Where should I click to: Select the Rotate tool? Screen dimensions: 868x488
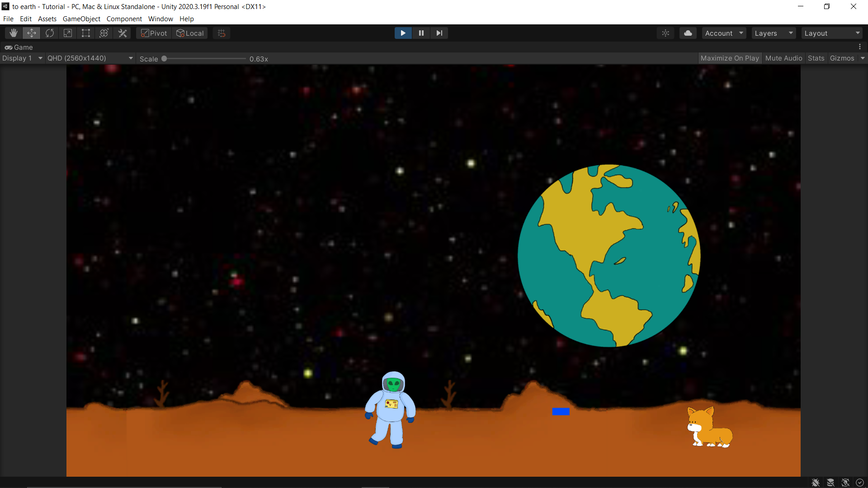(50, 33)
